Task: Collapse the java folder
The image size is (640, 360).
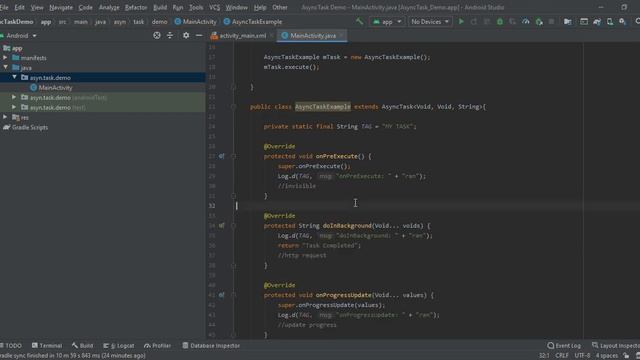Action: [x=5, y=67]
